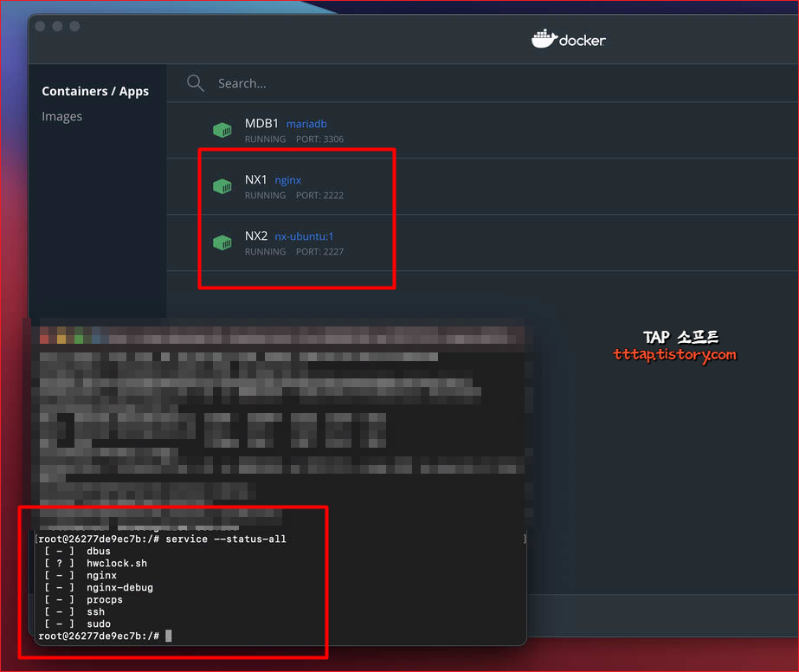Click the Docker window close button
799x672 pixels.
coord(41,26)
